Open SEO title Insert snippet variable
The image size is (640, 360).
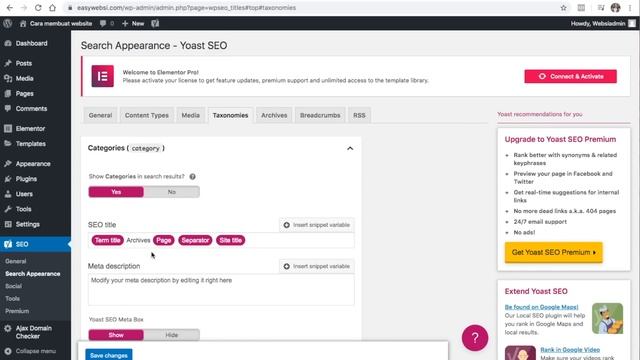tap(317, 225)
